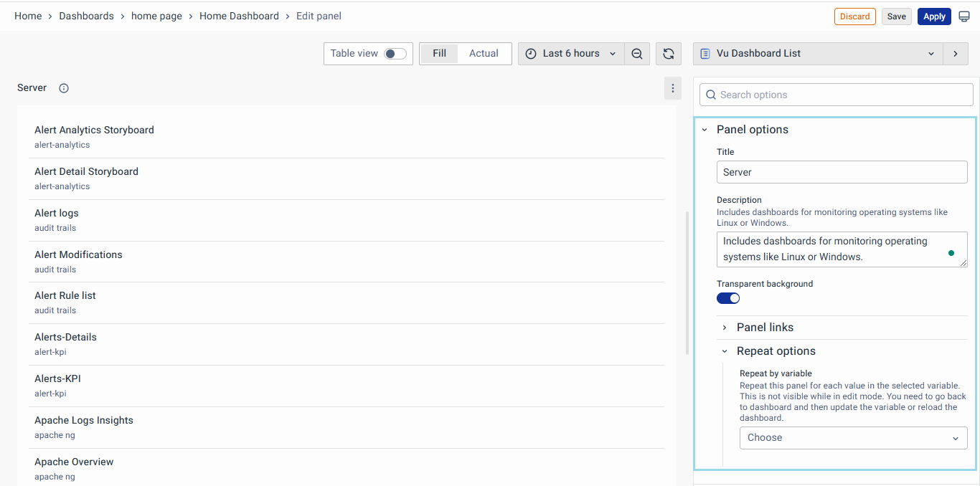
Task: Open the panel menu with three dots
Action: click(x=672, y=87)
